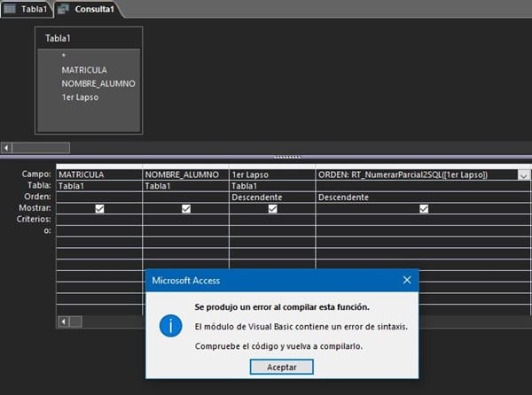The width and height of the screenshot is (532, 395).
Task: Select the asterisk field in Tabla1 list
Action: pyautogui.click(x=64, y=55)
